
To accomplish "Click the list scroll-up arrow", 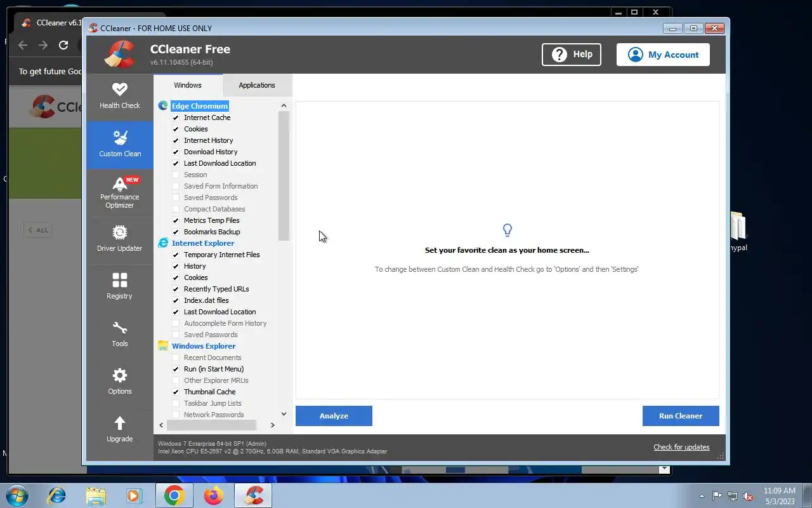I will pos(284,106).
